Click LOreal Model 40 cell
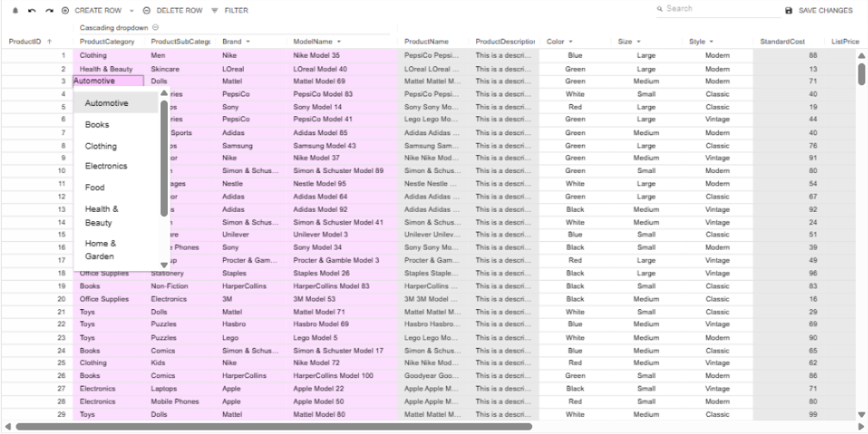The width and height of the screenshot is (868, 434). (342, 69)
